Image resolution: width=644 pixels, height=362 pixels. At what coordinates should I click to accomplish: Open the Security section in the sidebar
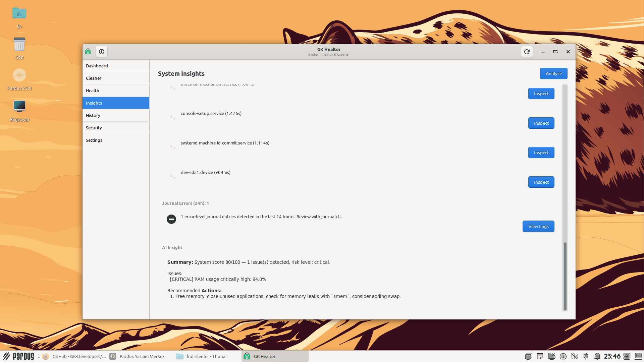115,128
